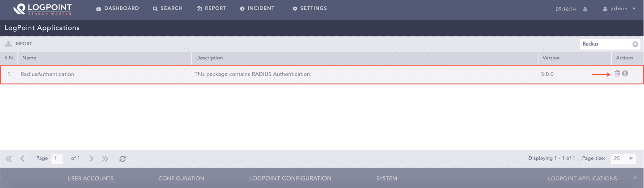Clear the Radius search filter
The height and width of the screenshot is (188, 644).
[x=635, y=44]
